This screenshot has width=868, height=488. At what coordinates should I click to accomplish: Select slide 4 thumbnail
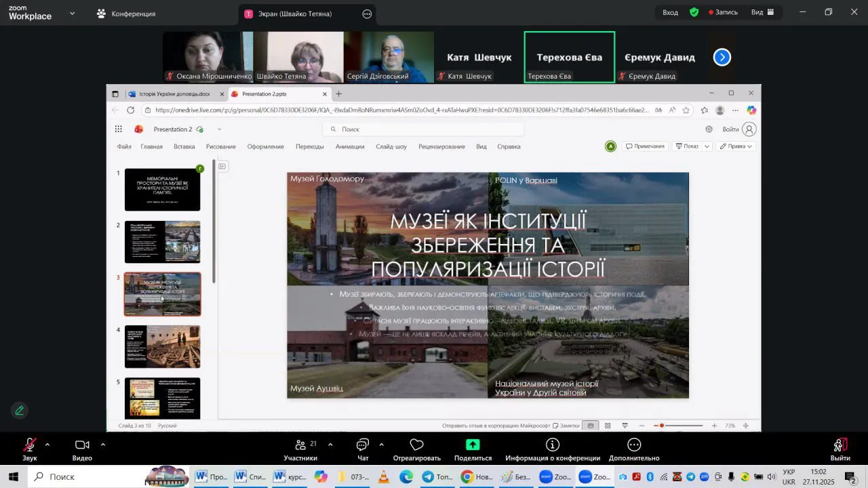163,346
